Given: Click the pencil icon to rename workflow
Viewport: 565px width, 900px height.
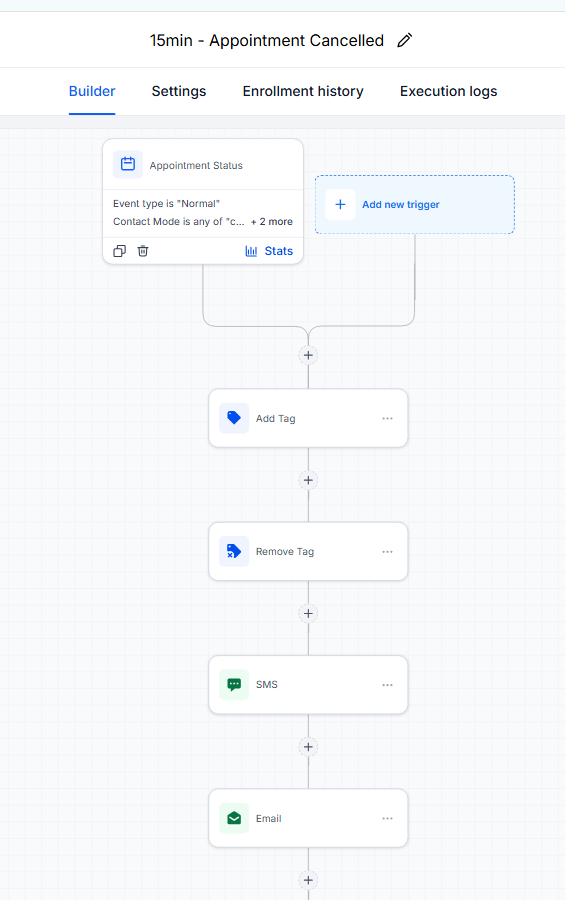Looking at the screenshot, I should click(x=405, y=40).
